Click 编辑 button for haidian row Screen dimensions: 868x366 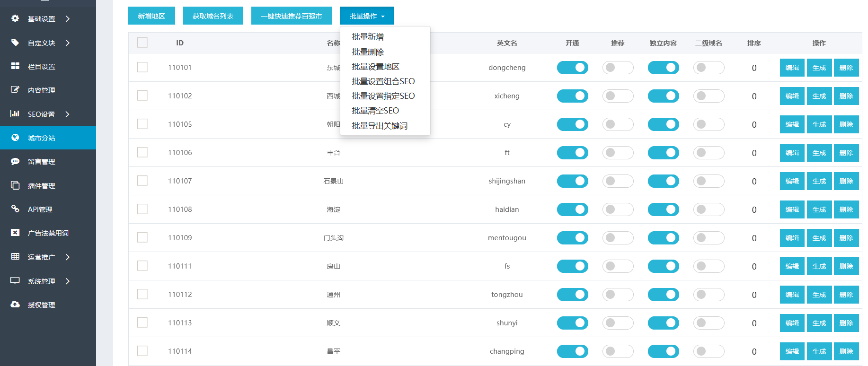[x=792, y=209]
